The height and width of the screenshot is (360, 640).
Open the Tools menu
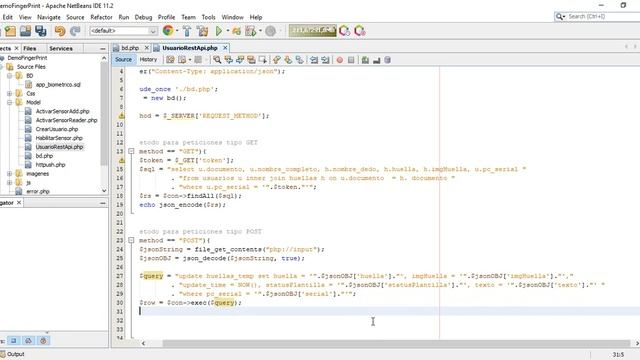click(x=208, y=17)
